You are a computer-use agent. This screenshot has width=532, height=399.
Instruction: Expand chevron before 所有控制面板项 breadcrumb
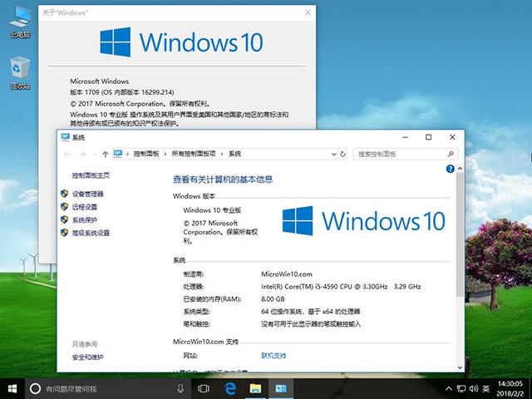pyautogui.click(x=165, y=154)
